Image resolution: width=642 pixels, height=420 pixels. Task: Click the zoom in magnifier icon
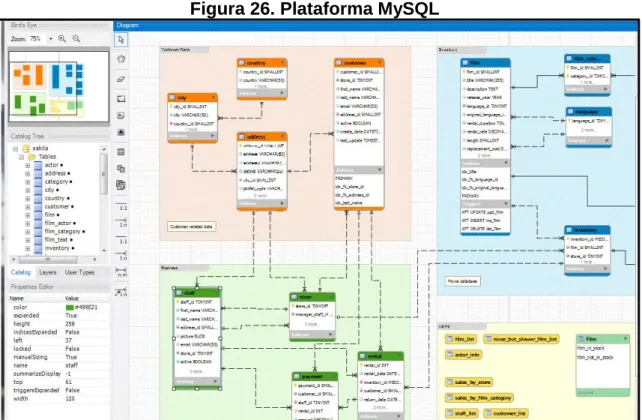tap(62, 38)
